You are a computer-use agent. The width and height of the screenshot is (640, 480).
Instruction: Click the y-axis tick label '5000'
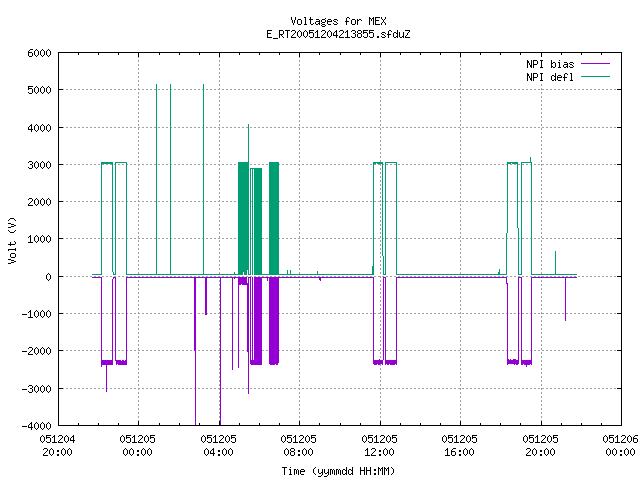[x=39, y=90]
